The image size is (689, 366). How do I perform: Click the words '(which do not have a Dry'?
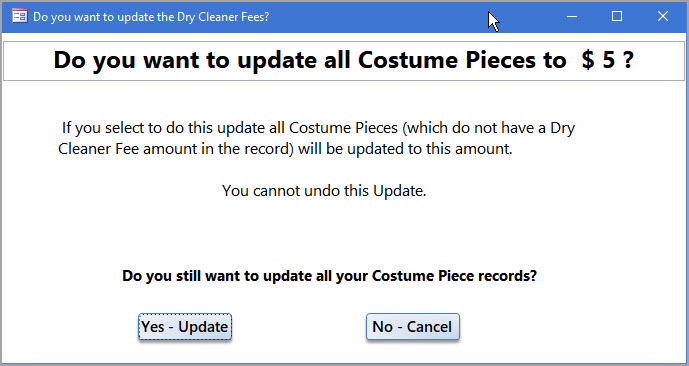(489, 128)
